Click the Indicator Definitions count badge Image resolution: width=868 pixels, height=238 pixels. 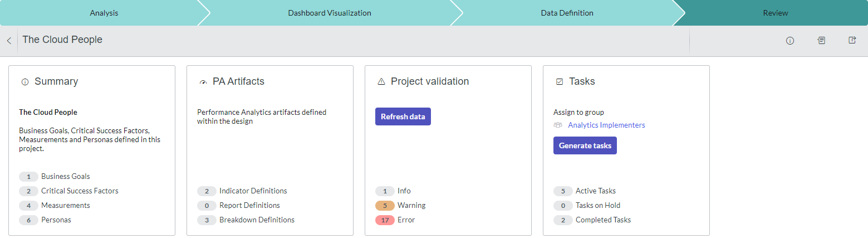pyautogui.click(x=207, y=191)
